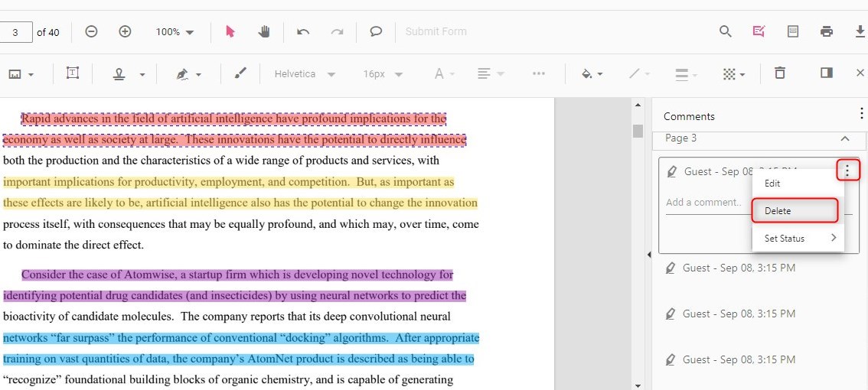The image size is (868, 390).
Task: Toggle the edit annotation mode icon
Action: tap(759, 31)
